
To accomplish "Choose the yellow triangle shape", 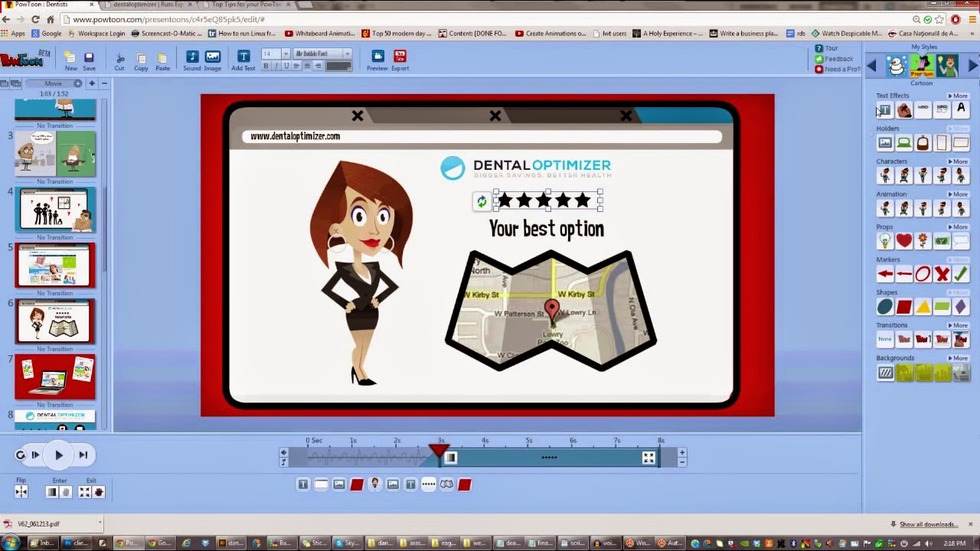I will tap(923, 307).
